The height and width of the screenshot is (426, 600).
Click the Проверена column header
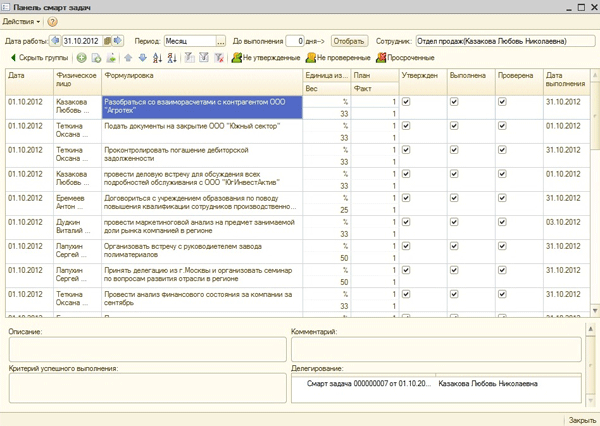pyautogui.click(x=519, y=82)
